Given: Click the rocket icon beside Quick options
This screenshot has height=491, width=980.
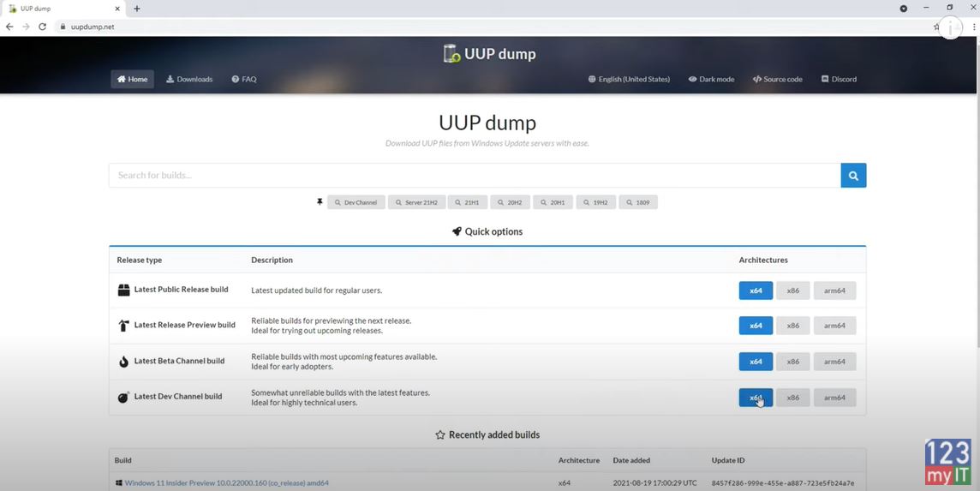Looking at the screenshot, I should (457, 231).
